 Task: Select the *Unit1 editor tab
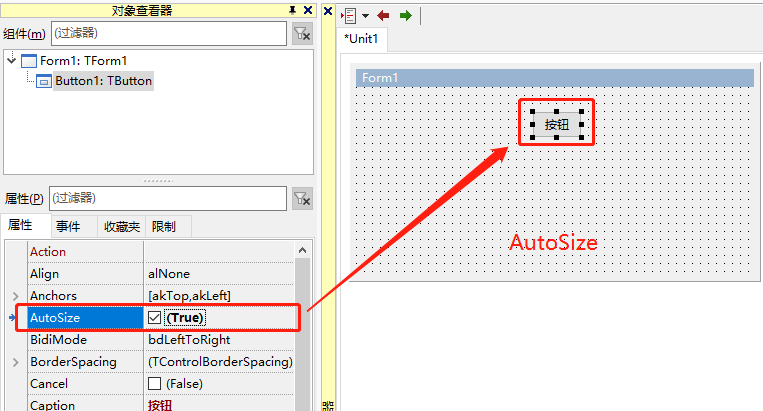pyautogui.click(x=362, y=39)
